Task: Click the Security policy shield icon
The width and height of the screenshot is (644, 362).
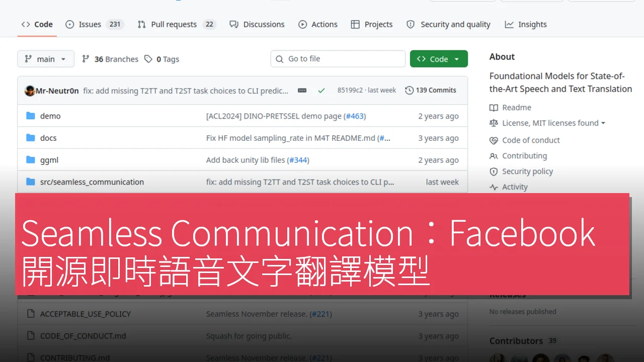Action: [x=494, y=171]
